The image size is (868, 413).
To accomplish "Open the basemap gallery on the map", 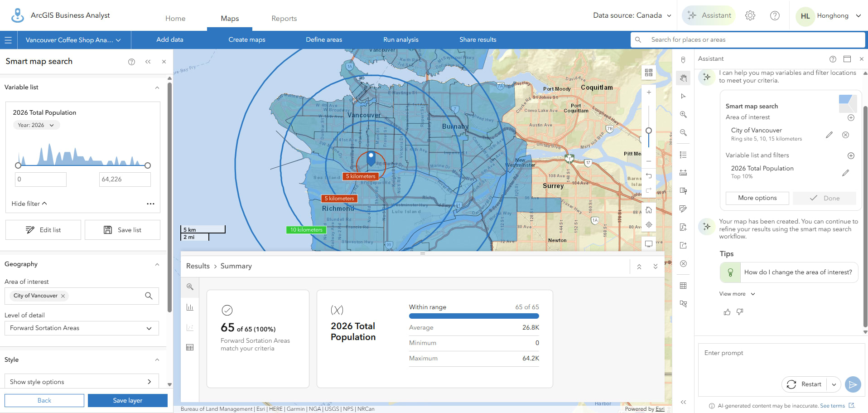I will [649, 73].
